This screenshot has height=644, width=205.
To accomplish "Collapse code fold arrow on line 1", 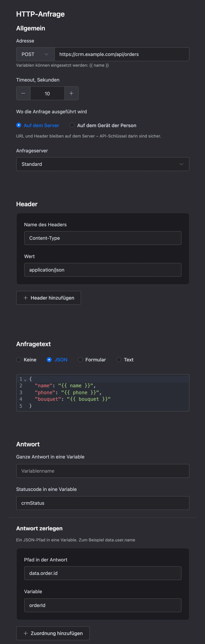I will point(25,380).
